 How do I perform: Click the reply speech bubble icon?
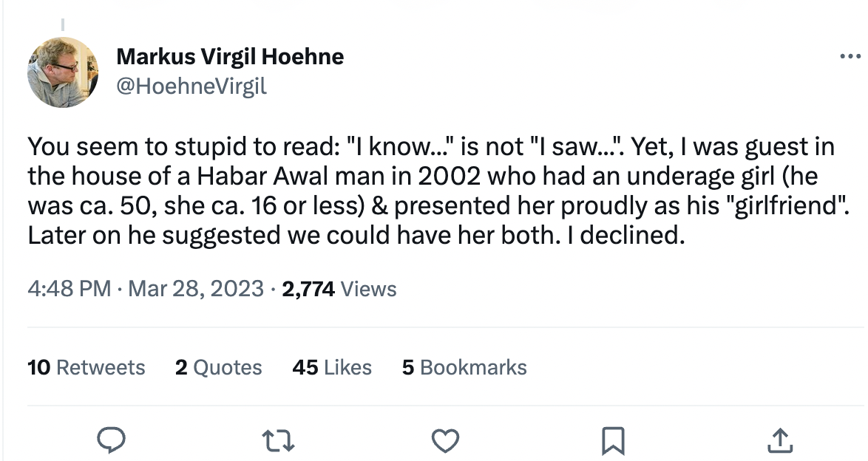(x=110, y=441)
